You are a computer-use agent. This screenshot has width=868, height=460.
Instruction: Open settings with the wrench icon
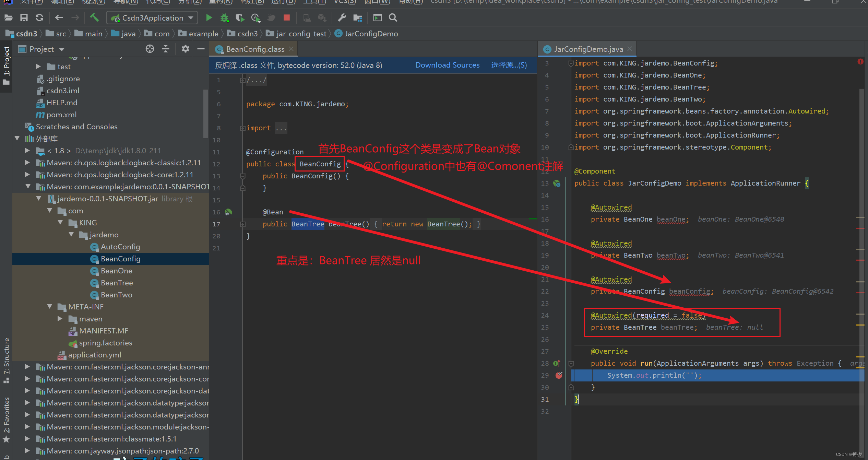click(342, 18)
